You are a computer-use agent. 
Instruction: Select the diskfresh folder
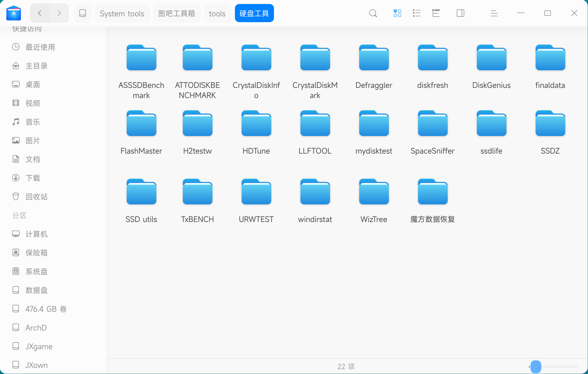coord(433,67)
